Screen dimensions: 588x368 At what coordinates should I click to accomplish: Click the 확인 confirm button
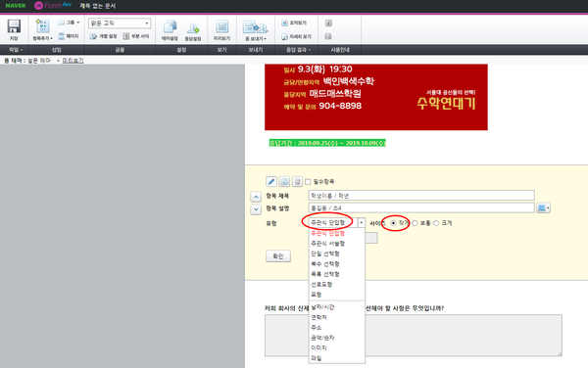pyautogui.click(x=278, y=256)
